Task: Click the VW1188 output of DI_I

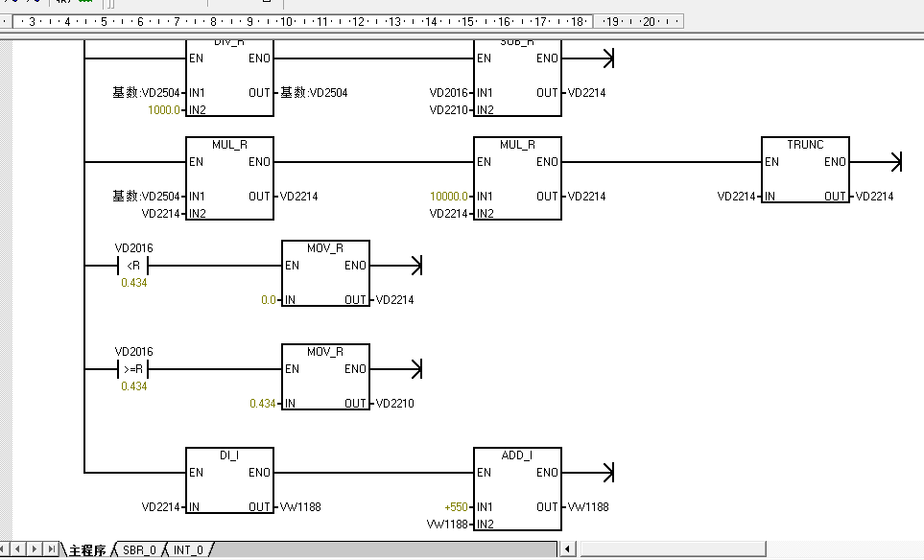Action: 300,507
